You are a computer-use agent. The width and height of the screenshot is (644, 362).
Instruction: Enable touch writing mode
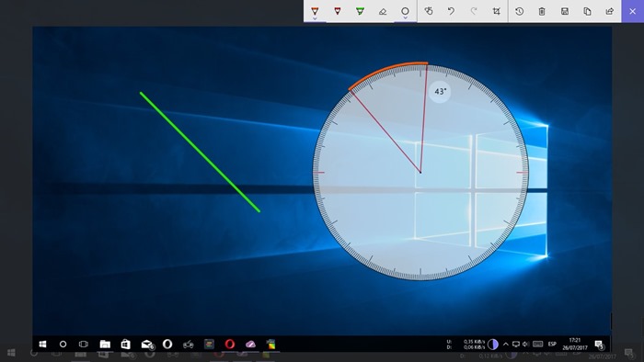point(429,11)
